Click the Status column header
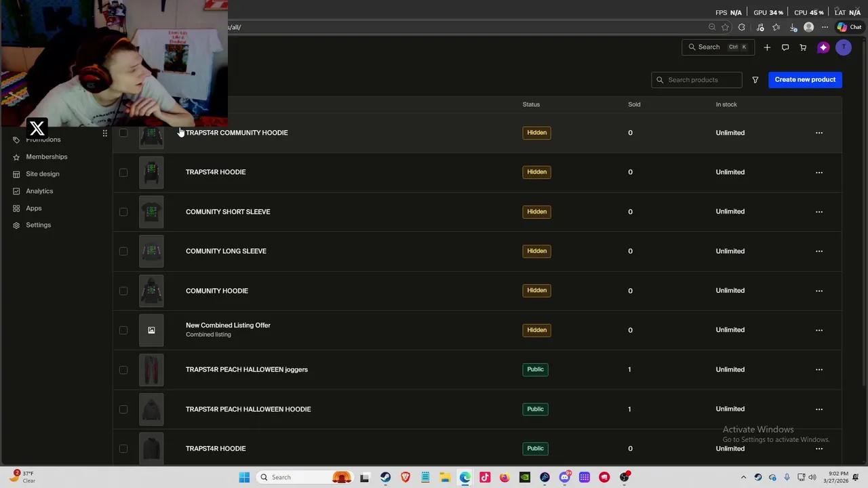 pyautogui.click(x=531, y=104)
